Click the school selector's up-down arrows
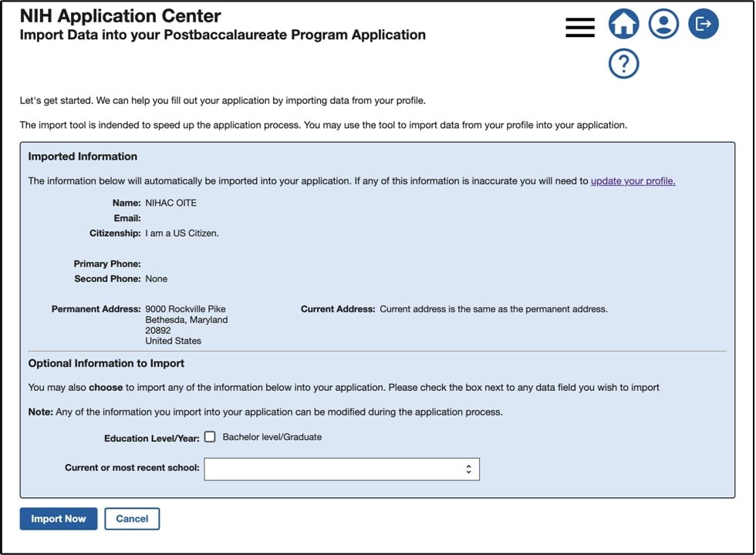The height and width of the screenshot is (555, 756). (468, 469)
